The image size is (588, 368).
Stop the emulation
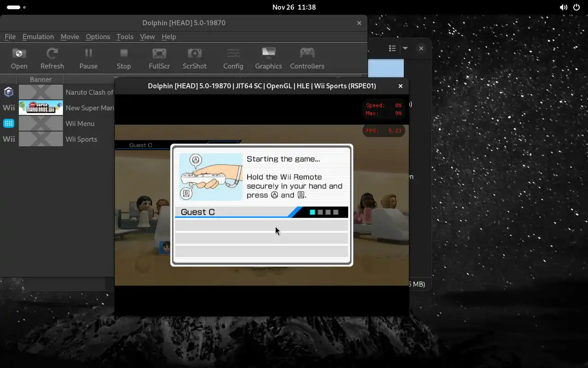pos(124,58)
